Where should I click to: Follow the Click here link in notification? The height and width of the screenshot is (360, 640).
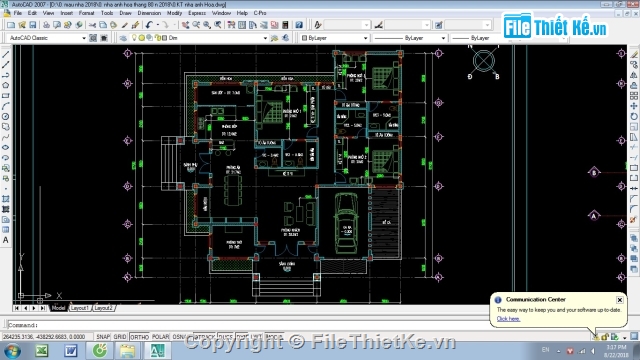point(508,319)
